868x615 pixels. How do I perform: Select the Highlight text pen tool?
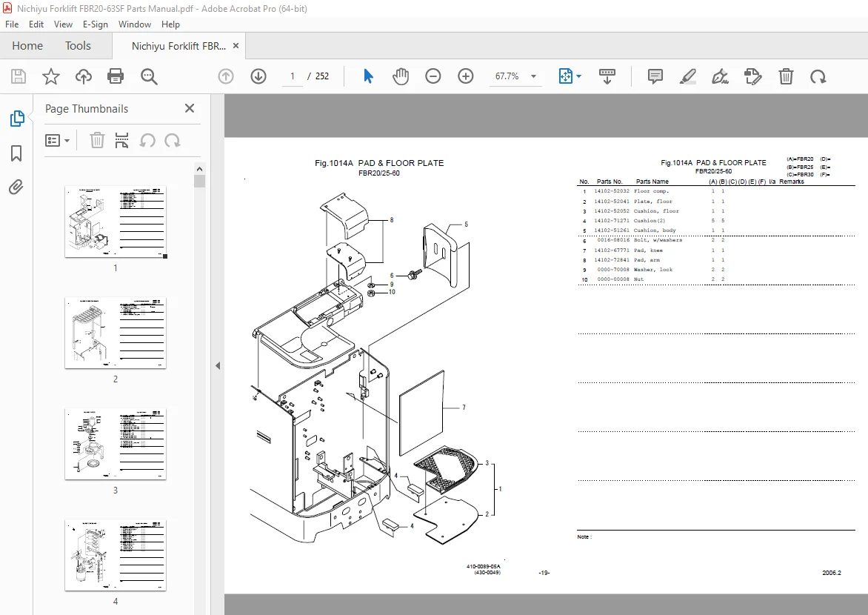(687, 76)
